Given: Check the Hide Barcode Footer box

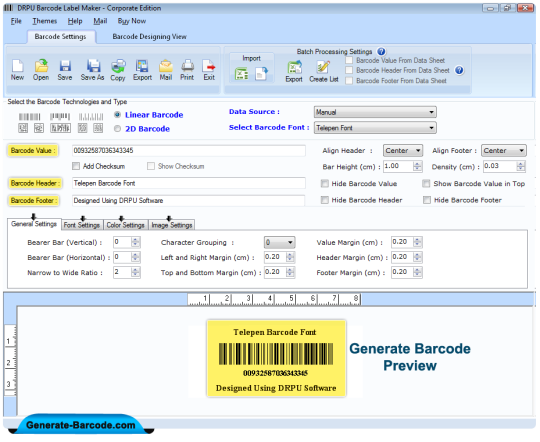Looking at the screenshot, I should tap(427, 200).
